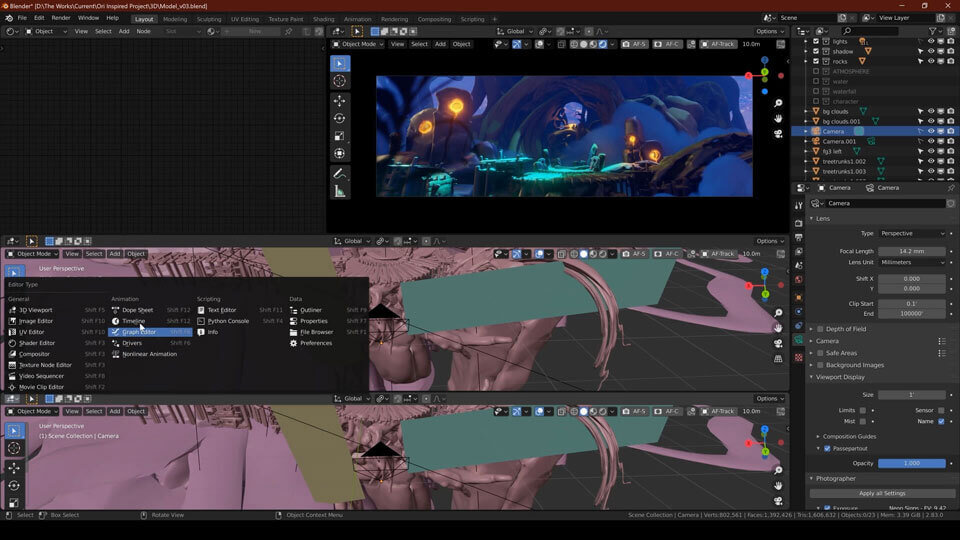Select the Transform tool in top viewport
Screen dimensions: 960x540
340,154
